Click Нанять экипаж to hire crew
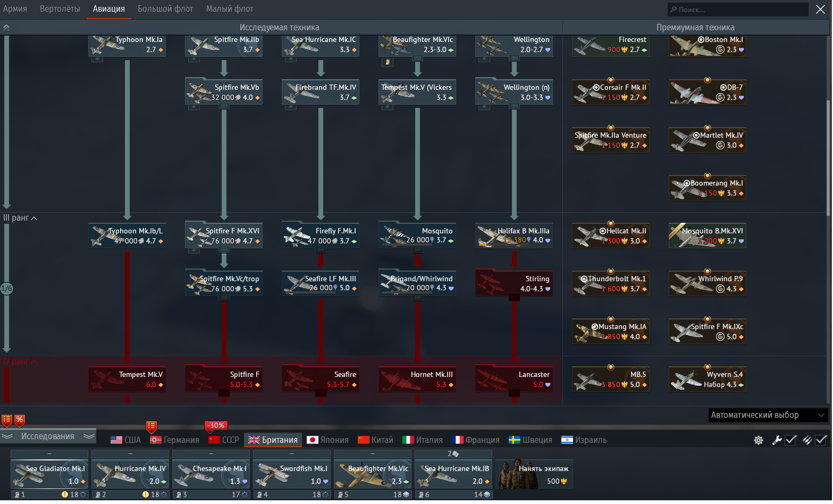Screen dimensions: 833x504 (534, 475)
